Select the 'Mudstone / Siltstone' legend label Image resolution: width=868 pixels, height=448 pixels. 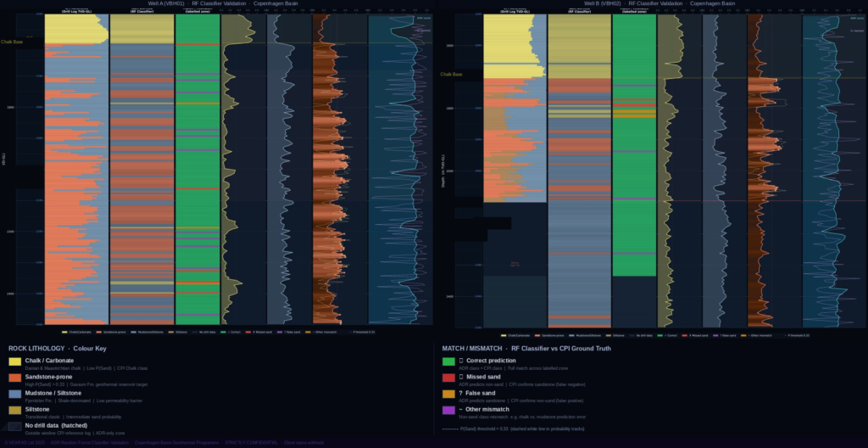[x=53, y=393]
